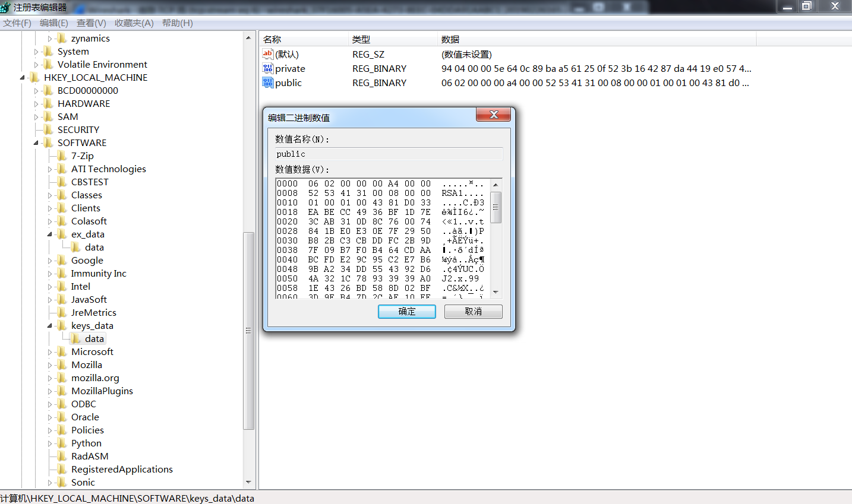Cancel the dialog with 取消
Viewport: 852px width, 504px height.
(x=474, y=312)
